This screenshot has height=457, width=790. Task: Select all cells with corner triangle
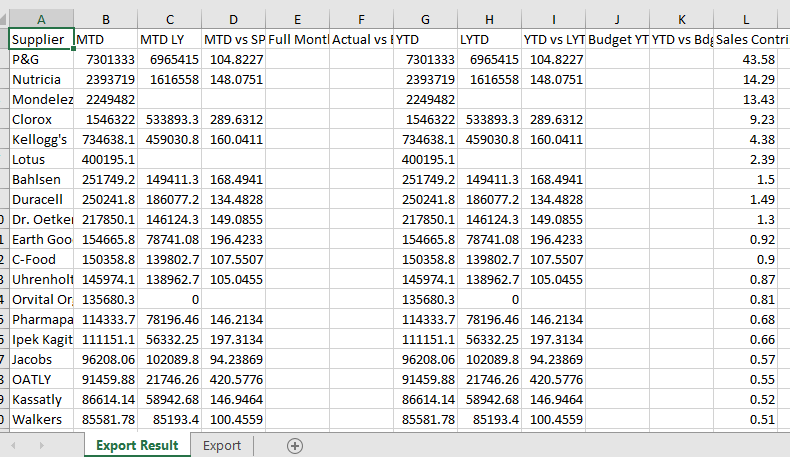(4, 19)
